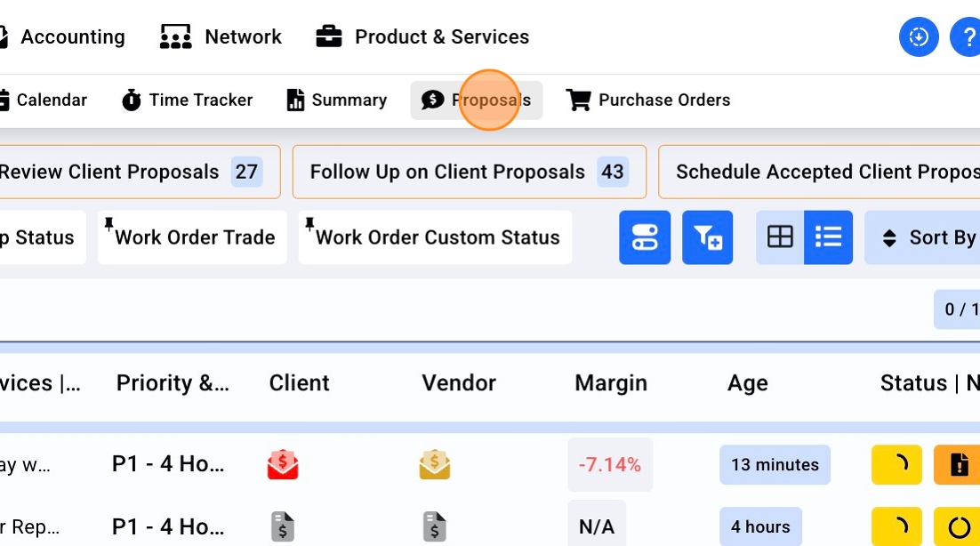This screenshot has width=980, height=546.
Task: Click the red client invoice icon
Action: click(283, 465)
